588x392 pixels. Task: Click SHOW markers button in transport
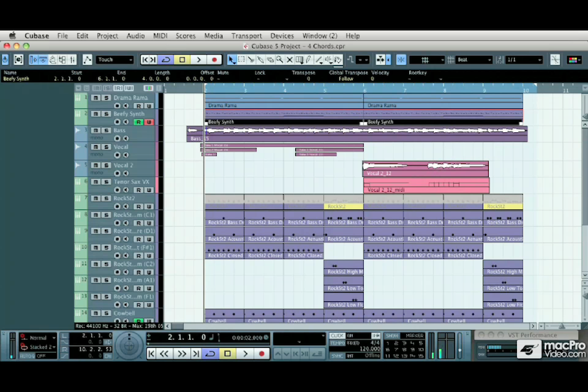click(392, 336)
